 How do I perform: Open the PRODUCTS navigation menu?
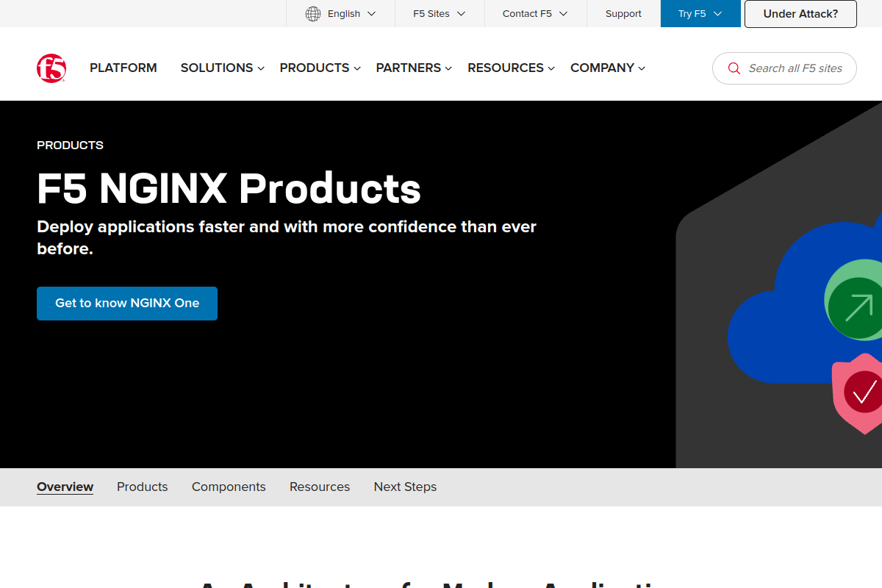pos(315,68)
